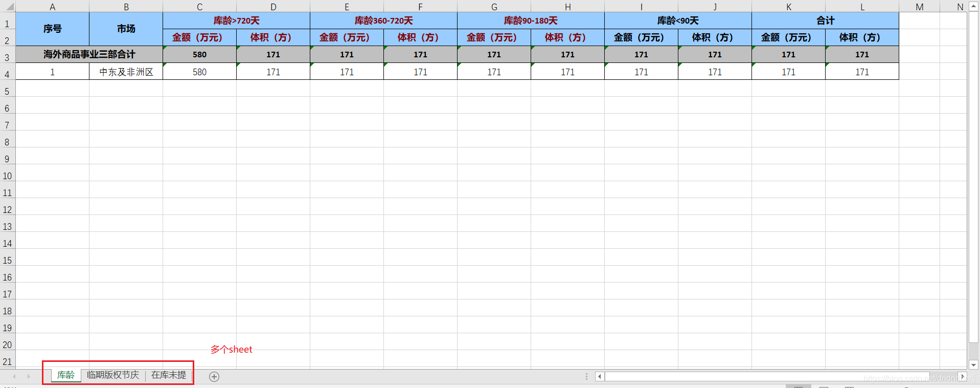Select column B header

point(126,7)
